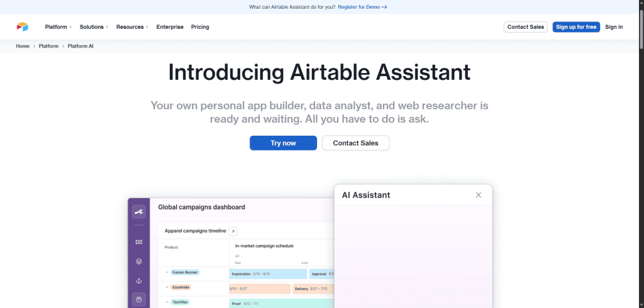Screen dimensions: 644x308
Task: Click Contact Sales button below headline
Action: click(355, 143)
